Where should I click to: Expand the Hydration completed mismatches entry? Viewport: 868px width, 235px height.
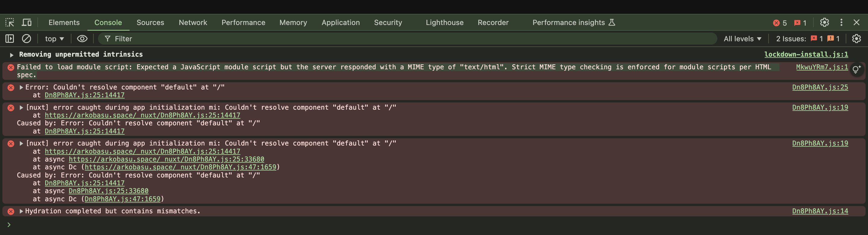[21, 211]
